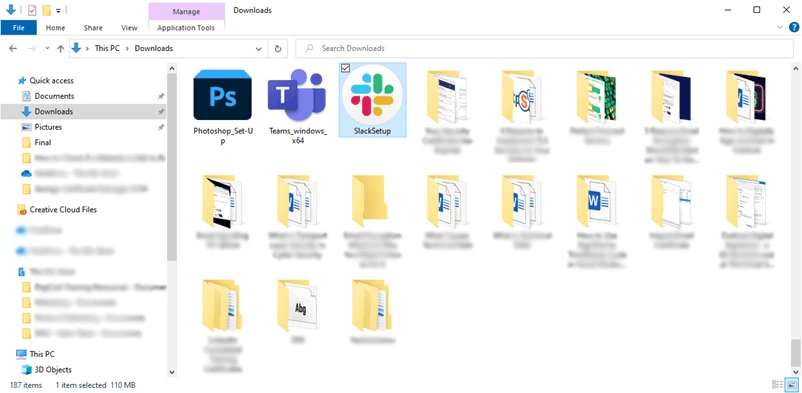802x393 pixels.
Task: Switch to details view in status bar
Action: point(777,384)
